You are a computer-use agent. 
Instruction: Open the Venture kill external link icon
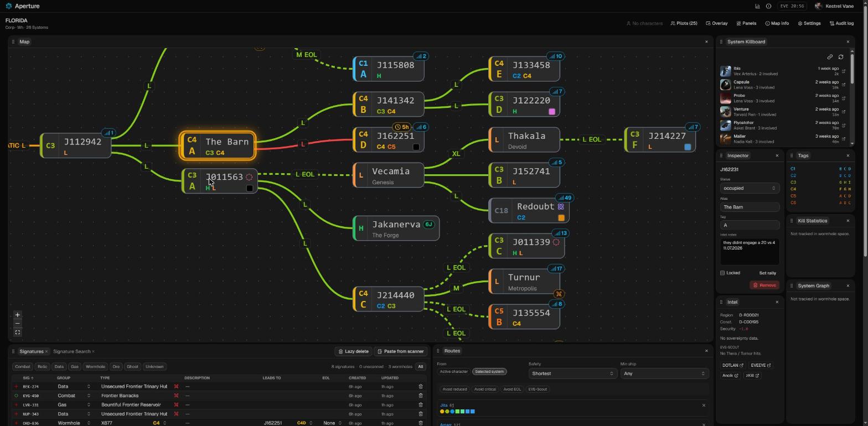click(x=844, y=112)
